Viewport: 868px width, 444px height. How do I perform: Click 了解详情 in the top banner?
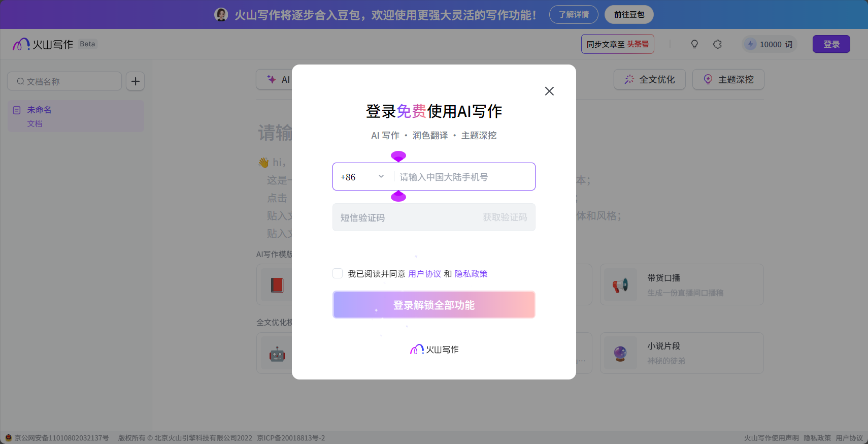[574, 15]
